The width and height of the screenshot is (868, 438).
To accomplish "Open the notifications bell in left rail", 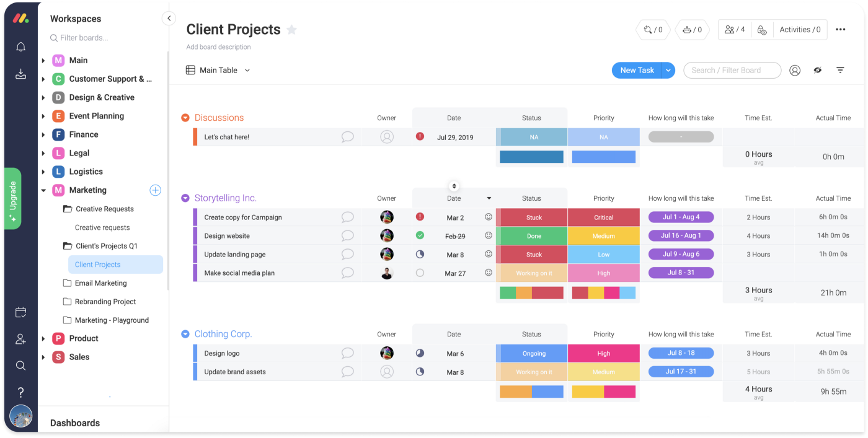I will point(20,47).
